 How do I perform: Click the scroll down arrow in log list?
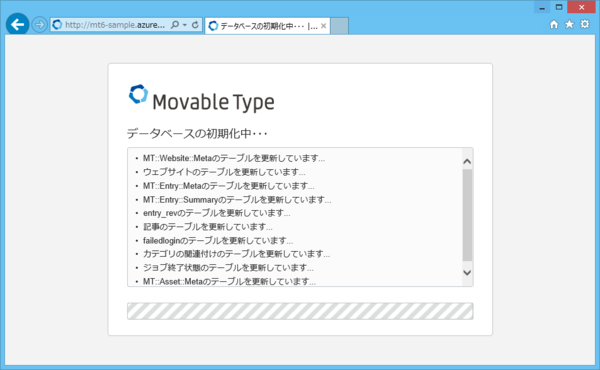467,272
